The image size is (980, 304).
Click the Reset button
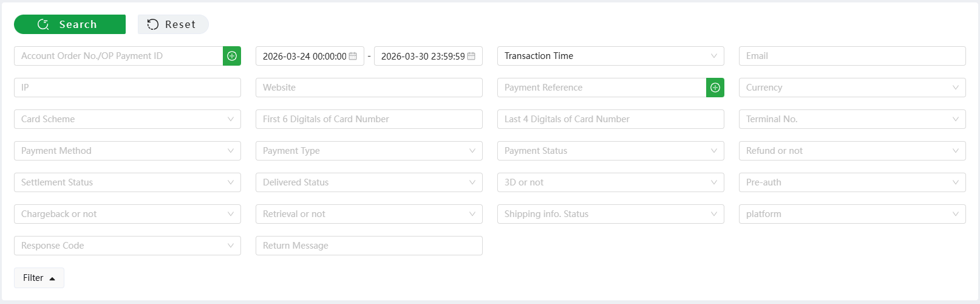(173, 24)
